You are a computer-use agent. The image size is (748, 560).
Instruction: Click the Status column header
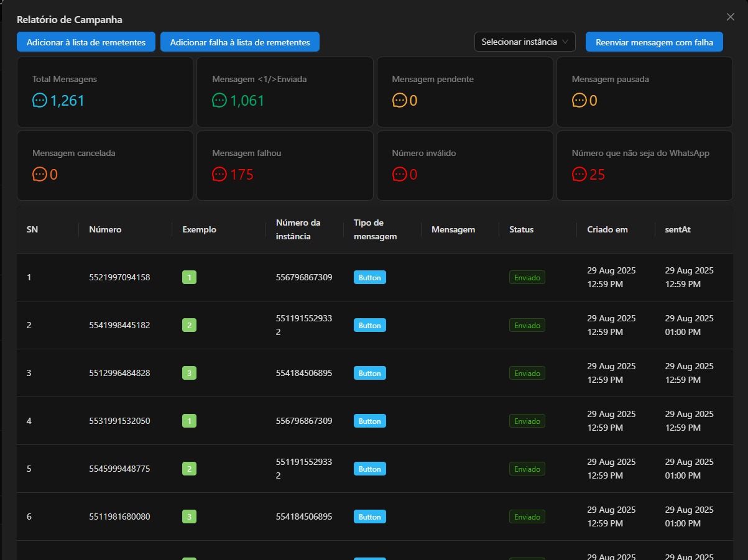[x=521, y=229]
